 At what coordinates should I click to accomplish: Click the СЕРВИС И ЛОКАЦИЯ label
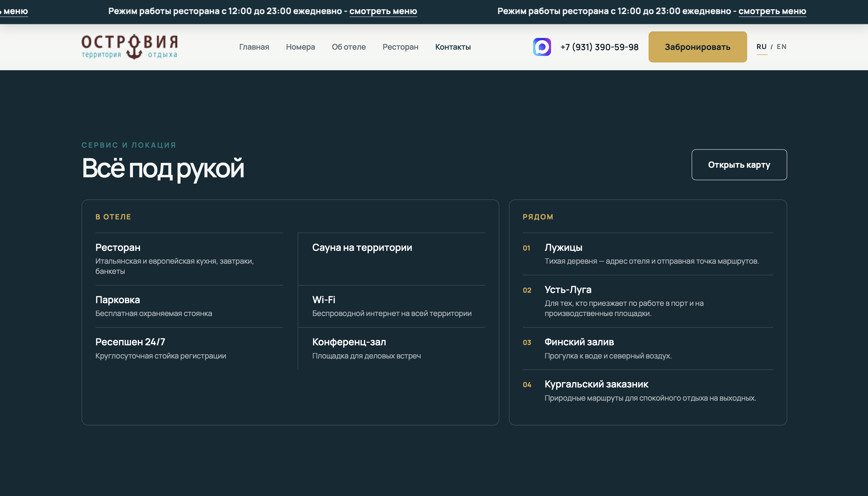tap(129, 145)
